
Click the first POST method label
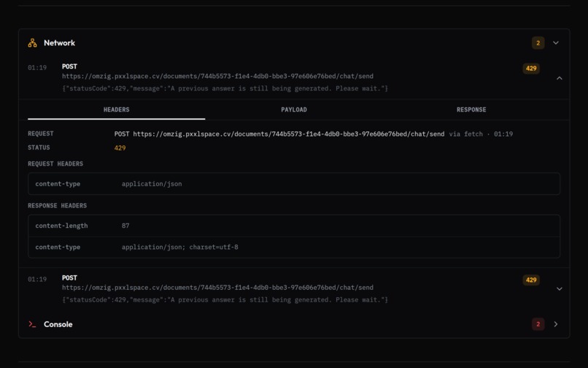pos(69,66)
